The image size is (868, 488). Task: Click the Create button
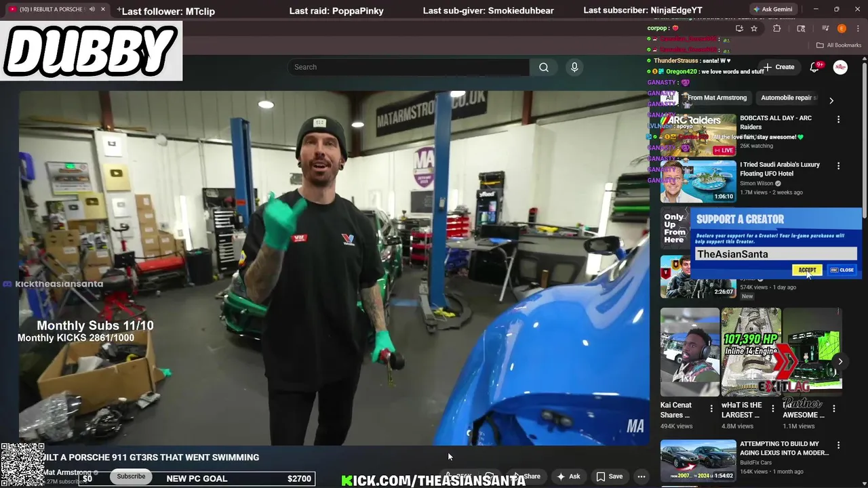(x=778, y=67)
